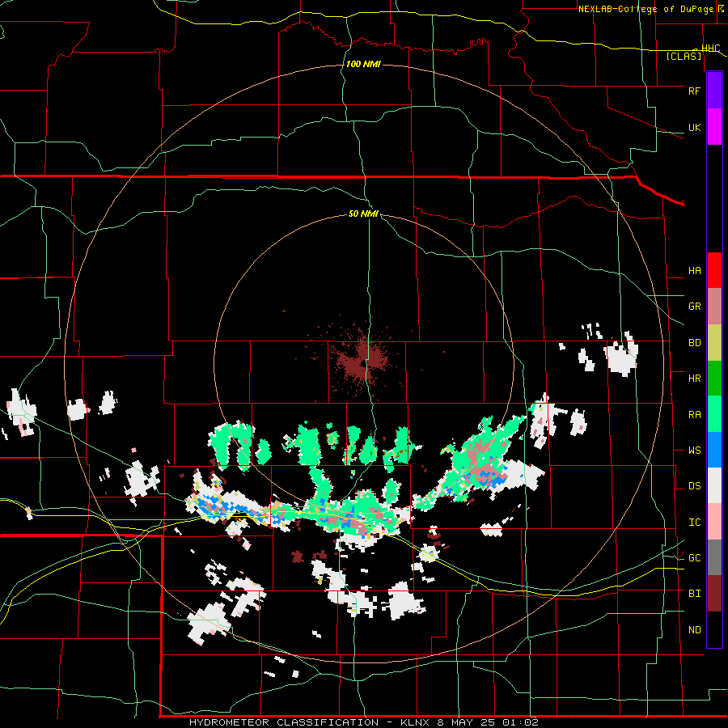Click the GR legend color swatch

coord(714,306)
